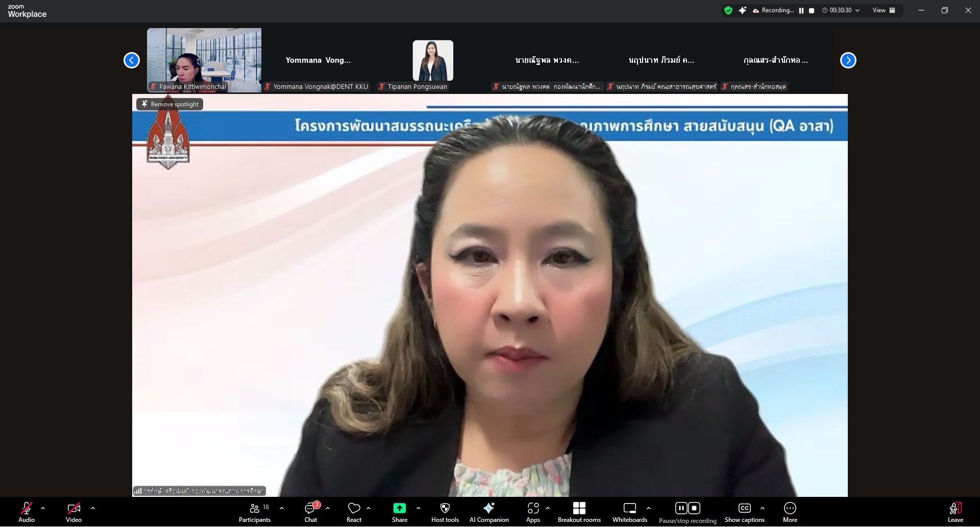This screenshot has height=527, width=980.
Task: Open the recording timer dropdown in the title bar
Action: (857, 10)
